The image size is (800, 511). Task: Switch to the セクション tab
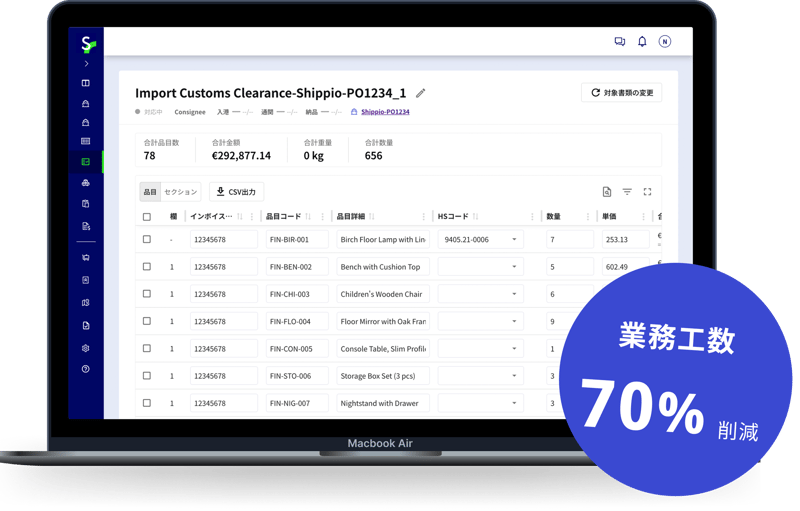pyautogui.click(x=181, y=192)
